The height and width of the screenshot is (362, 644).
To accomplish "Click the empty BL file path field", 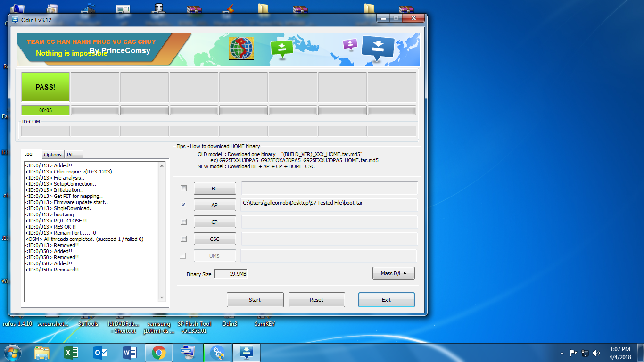I will 330,188.
